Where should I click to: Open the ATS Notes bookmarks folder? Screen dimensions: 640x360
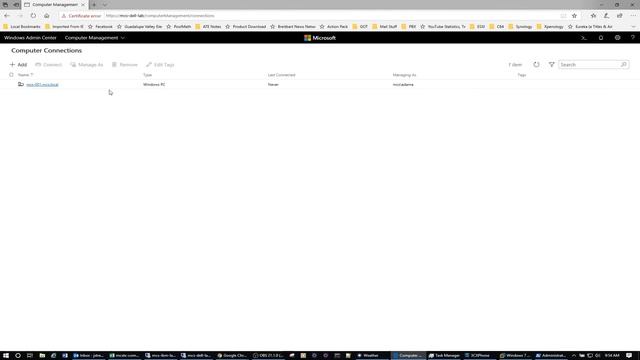click(x=208, y=27)
